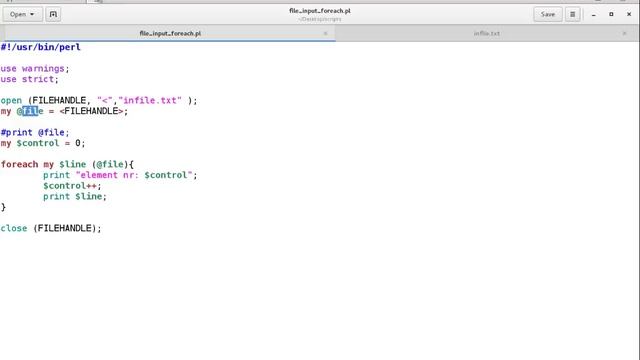The height and width of the screenshot is (360, 640).
Task: Click the 'close (FILEHANDLE);' line
Action: point(51,228)
